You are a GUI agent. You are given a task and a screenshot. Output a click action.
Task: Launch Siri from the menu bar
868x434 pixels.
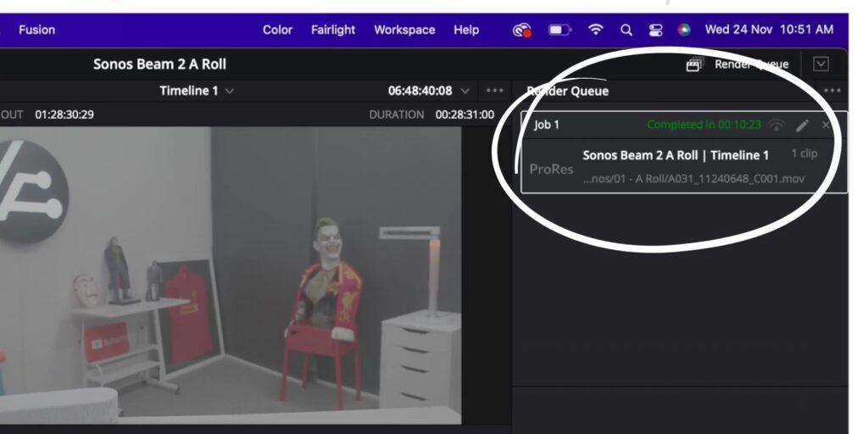coord(684,30)
